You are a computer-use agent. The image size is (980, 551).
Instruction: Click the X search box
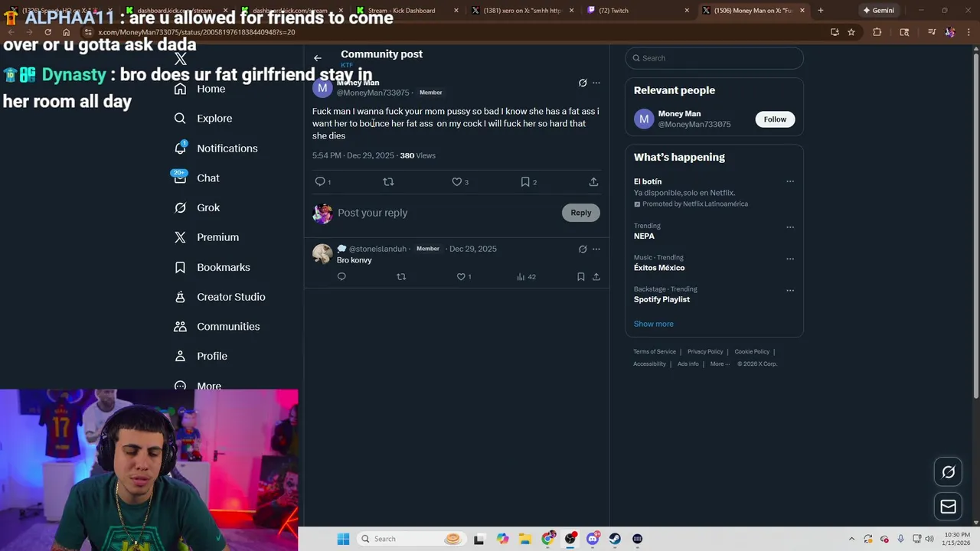pyautogui.click(x=714, y=58)
